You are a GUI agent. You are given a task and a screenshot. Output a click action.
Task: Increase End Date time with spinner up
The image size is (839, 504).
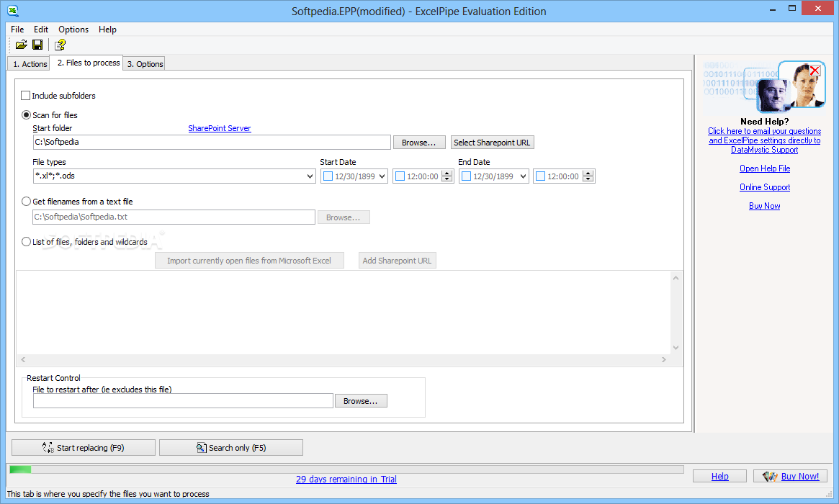pyautogui.click(x=588, y=173)
